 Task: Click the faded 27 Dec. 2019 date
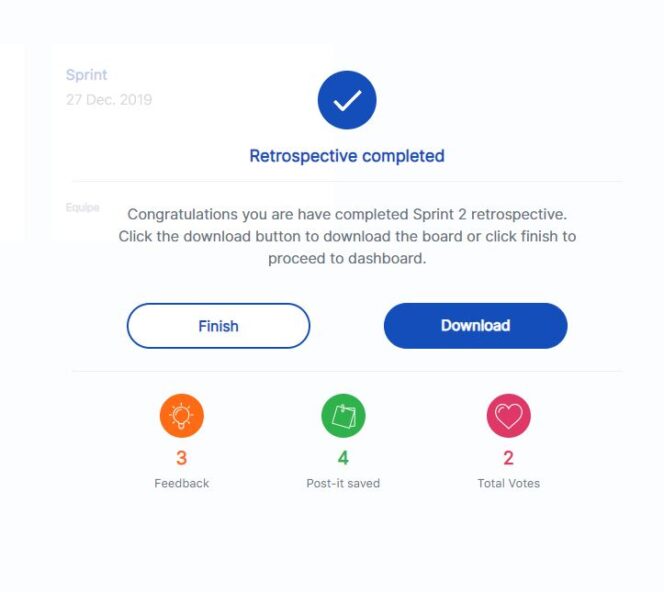[109, 100]
